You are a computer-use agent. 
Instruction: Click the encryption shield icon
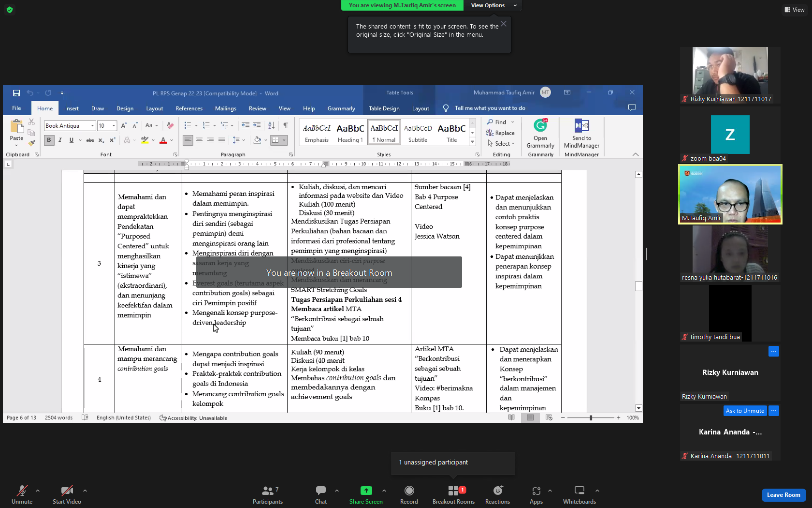(x=10, y=10)
